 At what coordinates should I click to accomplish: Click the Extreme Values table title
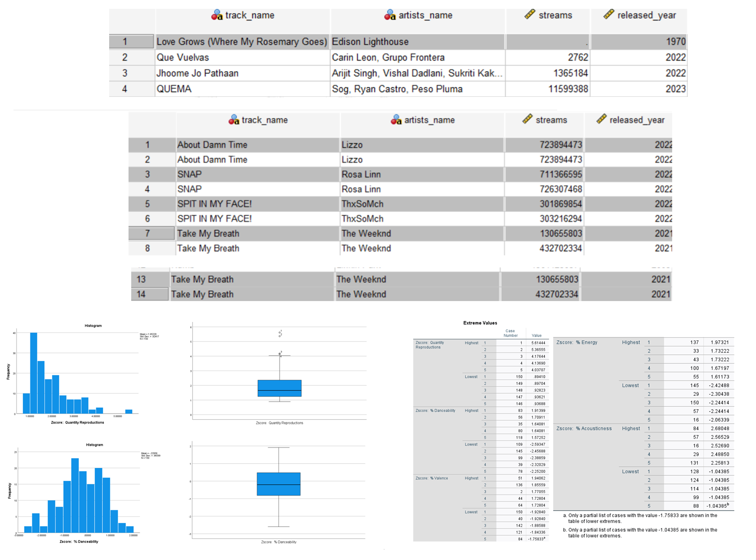tap(480, 323)
